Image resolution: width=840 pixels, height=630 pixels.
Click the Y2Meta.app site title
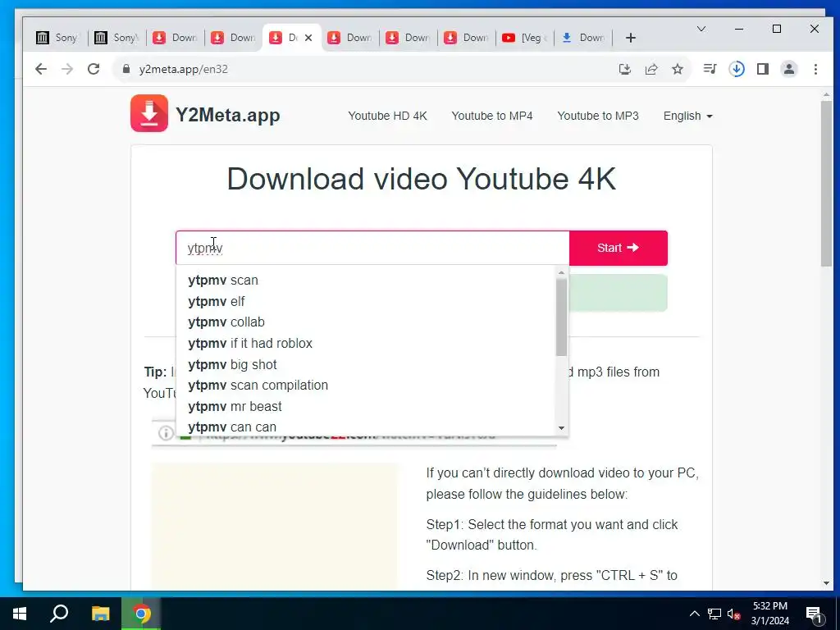228,115
